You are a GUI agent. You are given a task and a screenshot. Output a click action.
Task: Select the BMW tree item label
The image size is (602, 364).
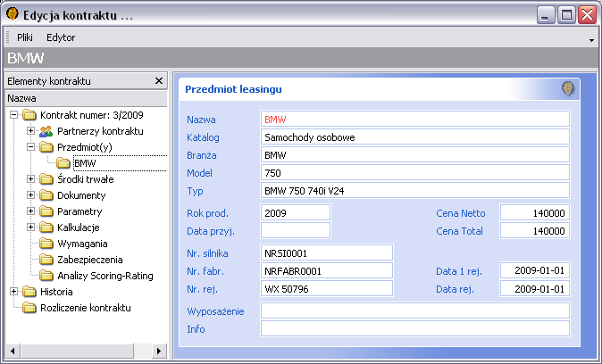click(85, 163)
